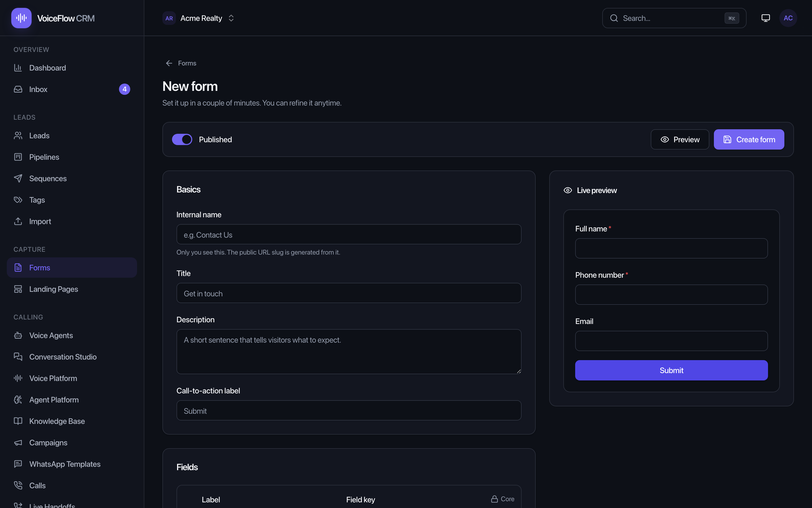Click the Conversation Studio chat icon
This screenshot has width=812, height=508.
(18, 357)
